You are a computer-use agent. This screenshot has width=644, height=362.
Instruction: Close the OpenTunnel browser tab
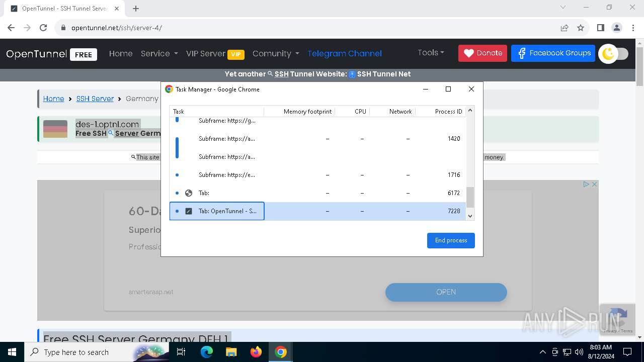pyautogui.click(x=117, y=9)
